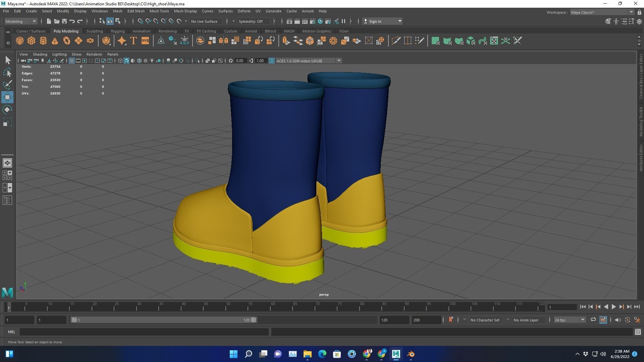Screen dimensions: 644x362
Task: Open the Workspace Maya Classic dropdown
Action: [602, 12]
